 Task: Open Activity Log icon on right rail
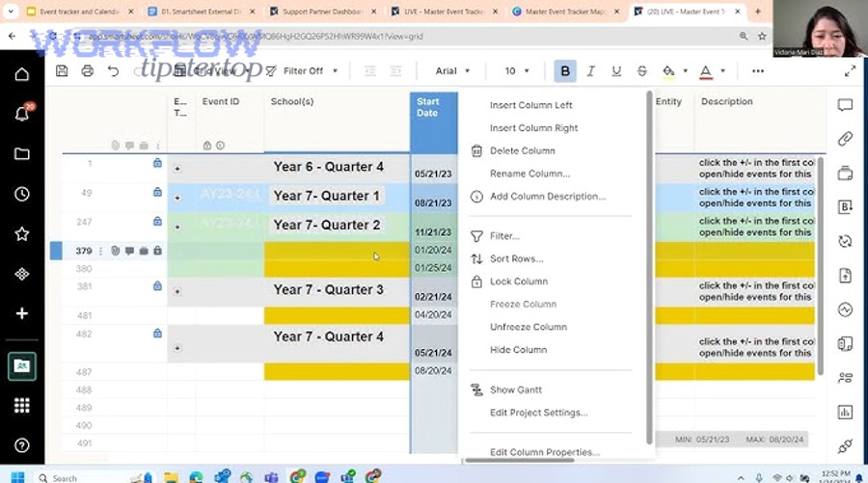coord(845,309)
